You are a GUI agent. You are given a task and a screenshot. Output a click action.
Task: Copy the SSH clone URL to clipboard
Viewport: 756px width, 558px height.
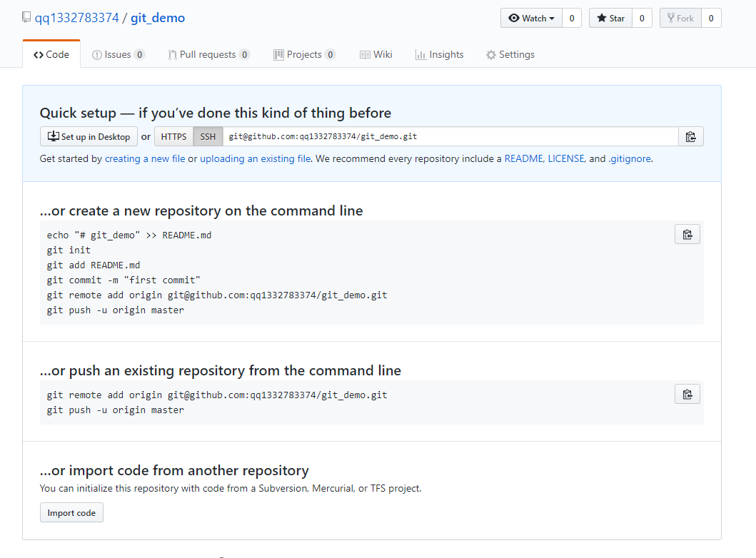click(690, 137)
